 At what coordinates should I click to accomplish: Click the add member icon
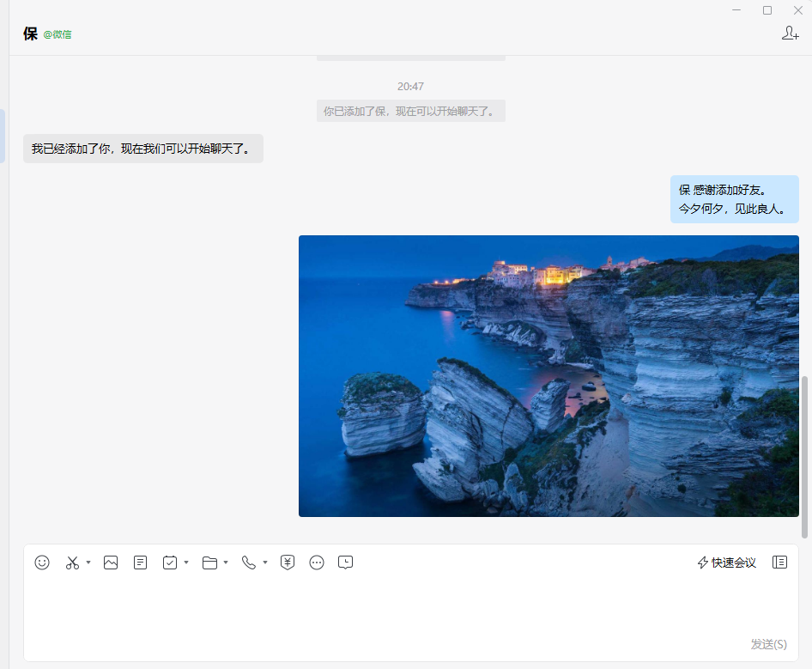pos(791,33)
